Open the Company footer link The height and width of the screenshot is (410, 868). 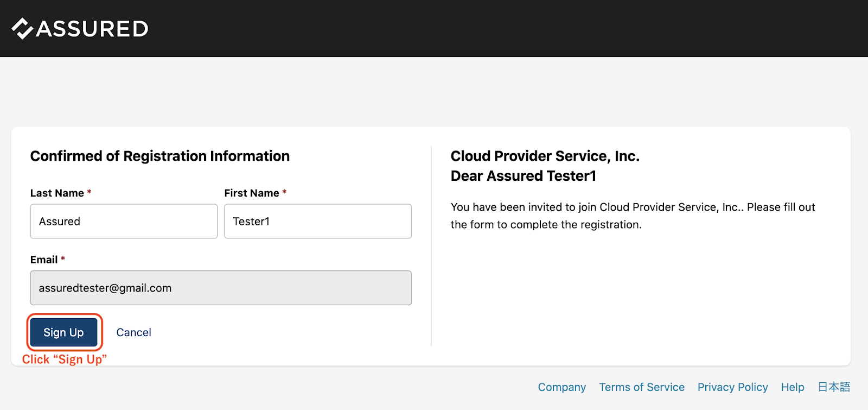(562, 387)
